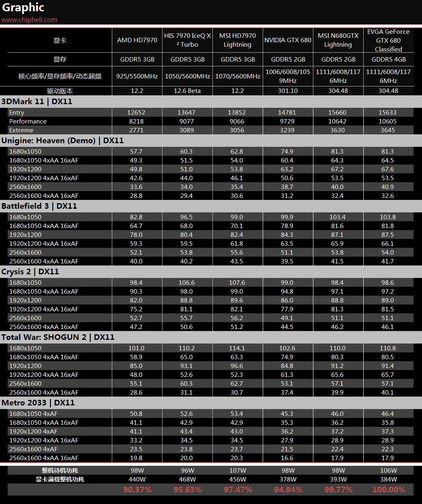
Task: Select the 90.37% relative score
Action: (x=138, y=490)
